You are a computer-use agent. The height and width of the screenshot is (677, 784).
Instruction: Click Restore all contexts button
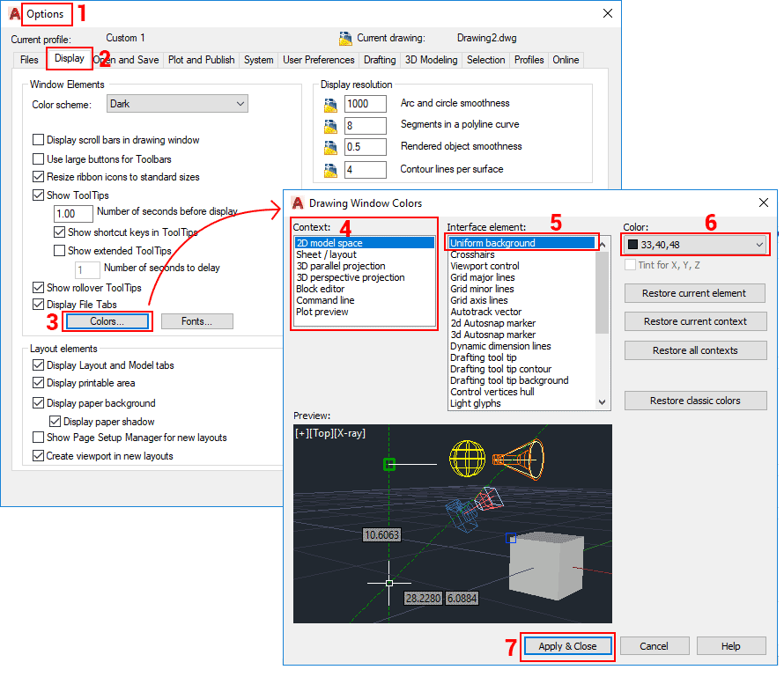pyautogui.click(x=695, y=350)
